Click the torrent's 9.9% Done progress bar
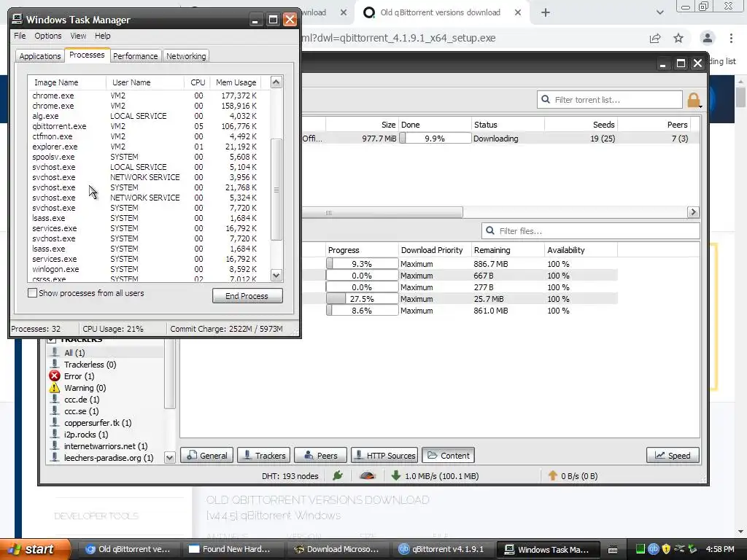This screenshot has width=747, height=560. coord(435,139)
